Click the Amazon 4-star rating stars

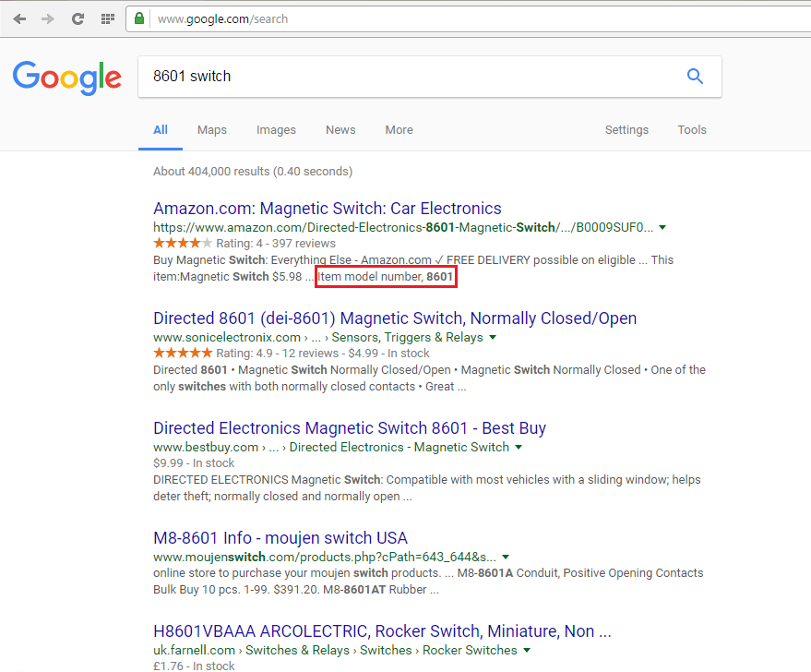[x=183, y=243]
